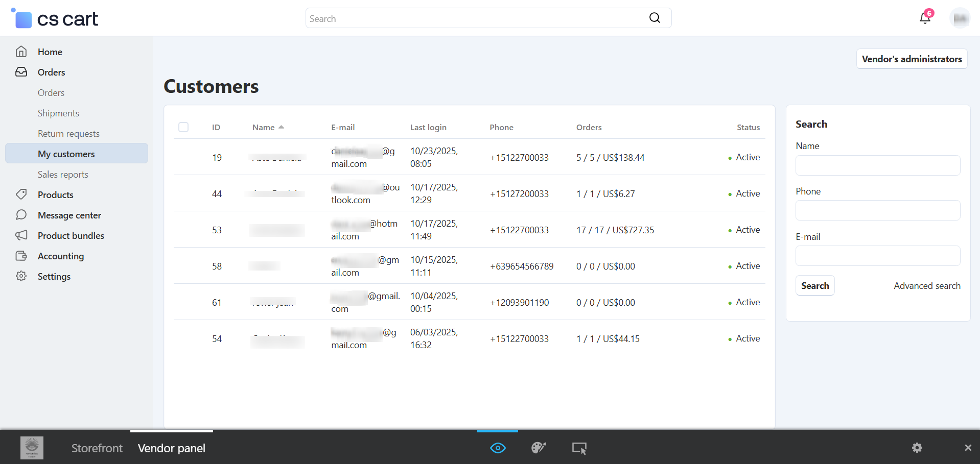Check the select-all customers checkbox
Screen dimensions: 980x464
[x=183, y=127]
